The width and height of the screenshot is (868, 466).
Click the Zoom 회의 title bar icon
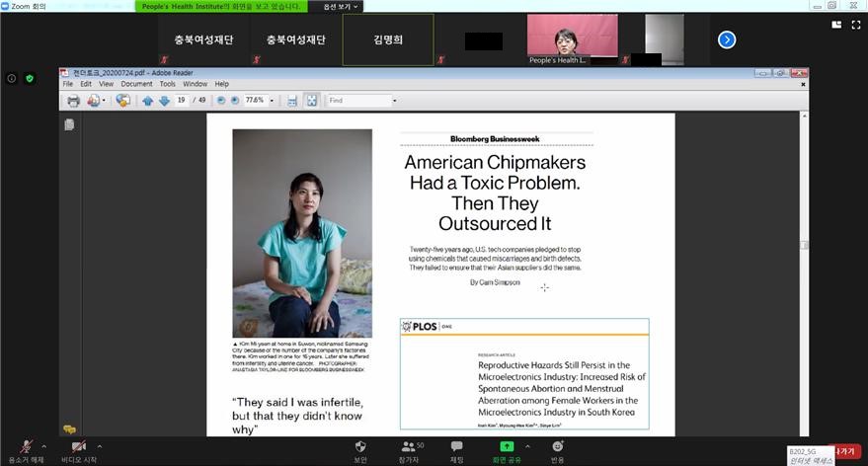click(x=5, y=6)
